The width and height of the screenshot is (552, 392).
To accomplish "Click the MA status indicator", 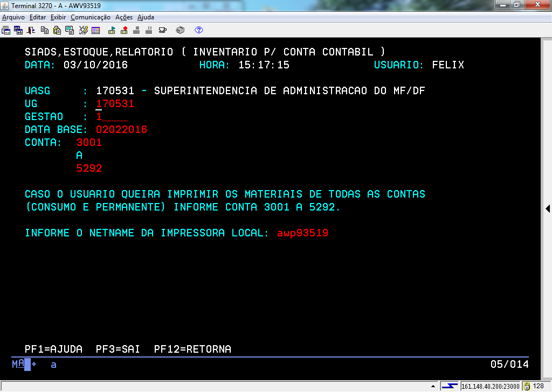I will point(18,364).
